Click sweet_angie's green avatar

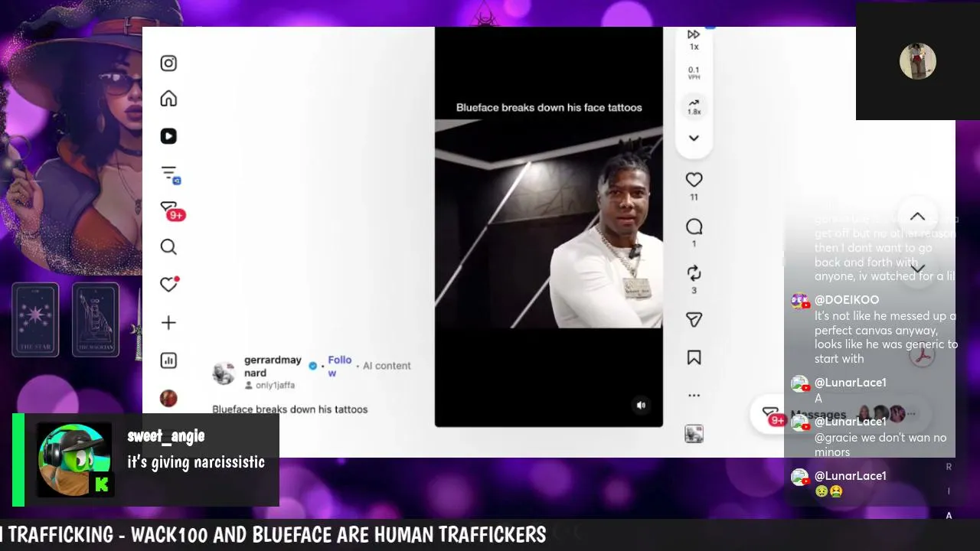(75, 460)
